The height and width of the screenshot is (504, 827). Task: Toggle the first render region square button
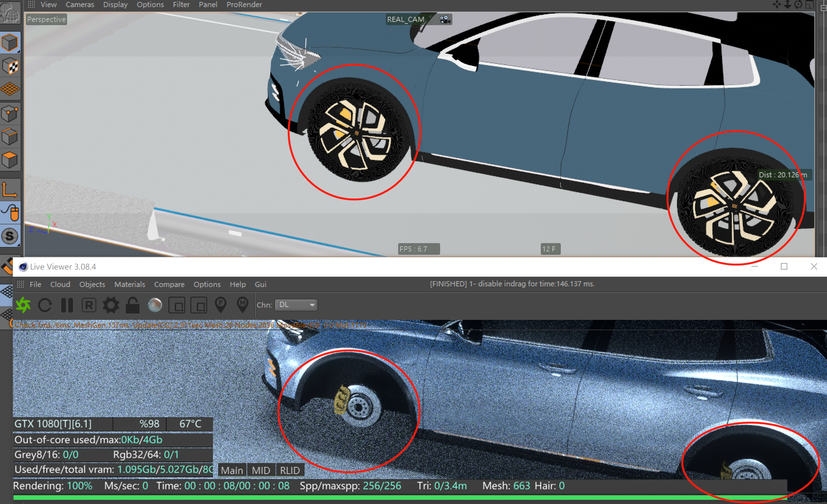pos(177,305)
